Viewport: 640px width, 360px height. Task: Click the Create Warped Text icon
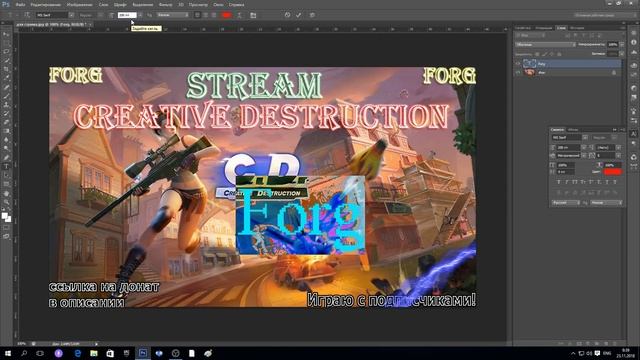point(239,15)
